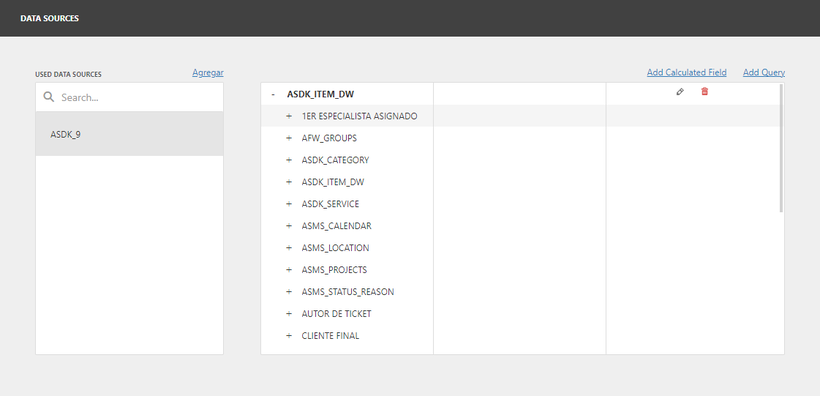Expand the ASMS_CALENDAR node
The height and width of the screenshot is (396, 820).
[289, 226]
